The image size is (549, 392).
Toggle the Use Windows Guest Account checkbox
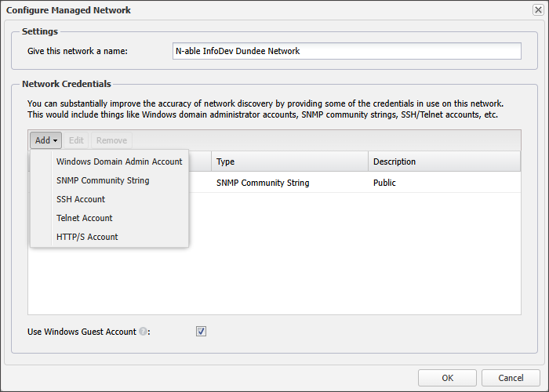pyautogui.click(x=201, y=332)
